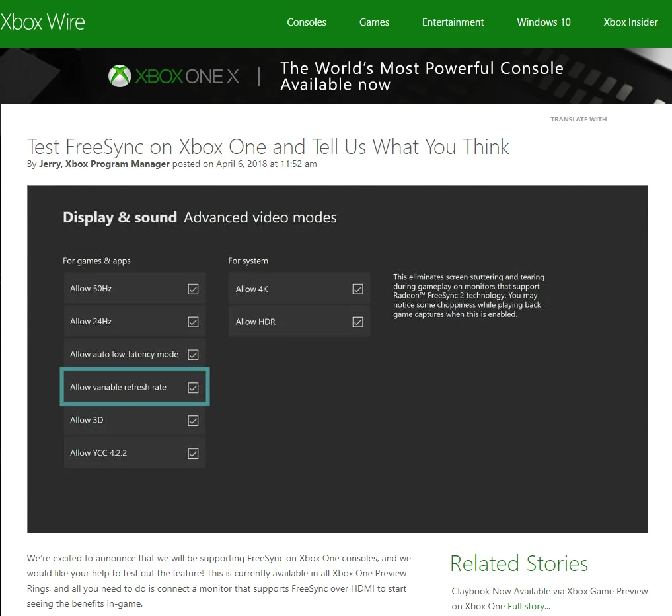Toggle the Allow 3D checkbox

[x=194, y=421]
